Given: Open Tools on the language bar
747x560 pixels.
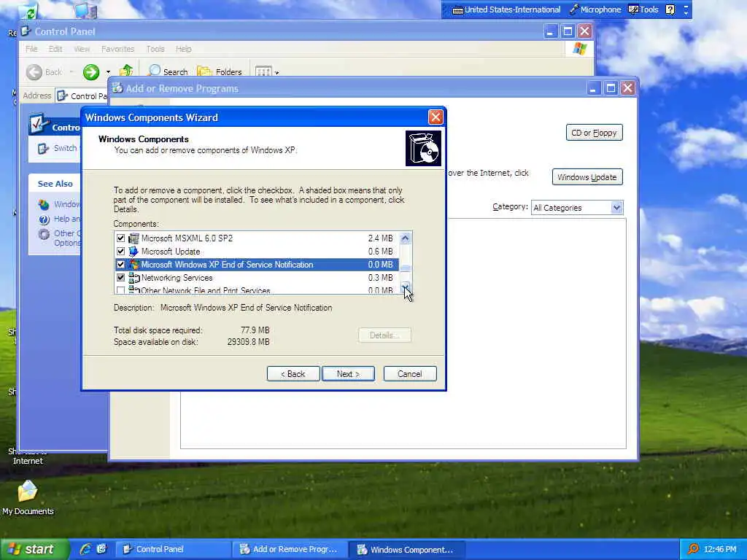Looking at the screenshot, I should pyautogui.click(x=643, y=9).
